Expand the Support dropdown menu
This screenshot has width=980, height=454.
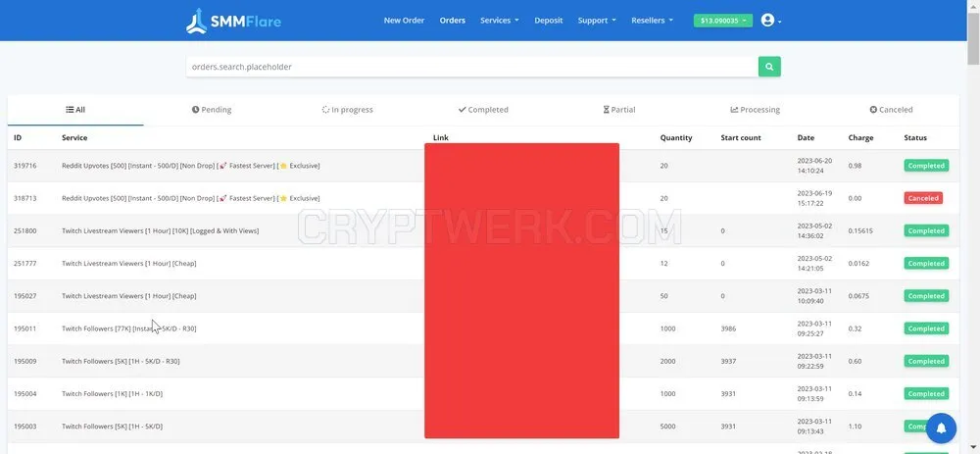(x=597, y=21)
